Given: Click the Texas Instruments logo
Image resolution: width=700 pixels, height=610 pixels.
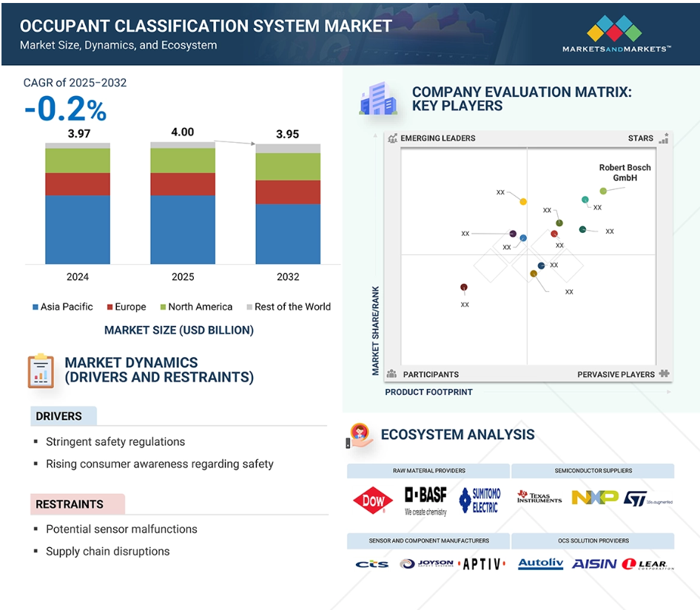Looking at the screenshot, I should tap(539, 497).
